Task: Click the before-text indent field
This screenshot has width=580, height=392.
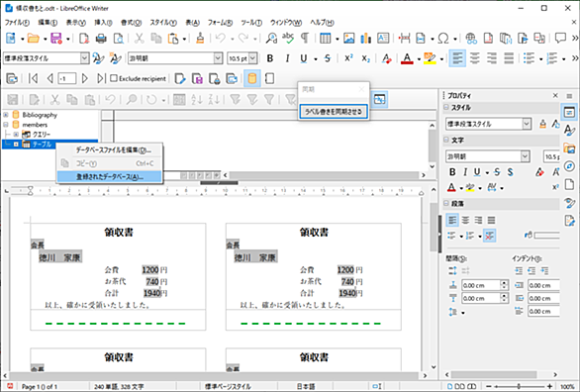Action: (543, 285)
